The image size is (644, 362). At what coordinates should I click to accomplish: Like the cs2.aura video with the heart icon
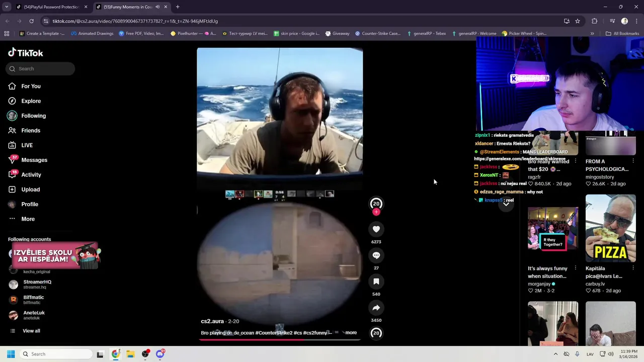pyautogui.click(x=376, y=229)
